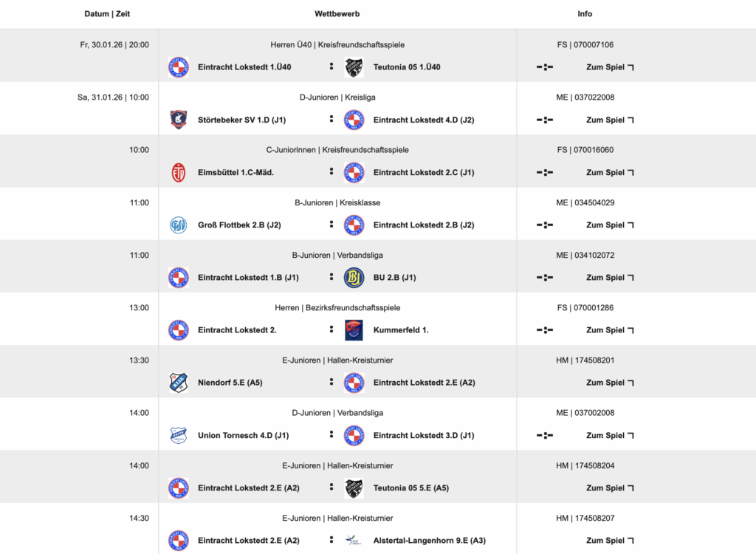Click the Störtebeker SV 1.D club logo
The height and width of the screenshot is (554, 756).
click(178, 120)
